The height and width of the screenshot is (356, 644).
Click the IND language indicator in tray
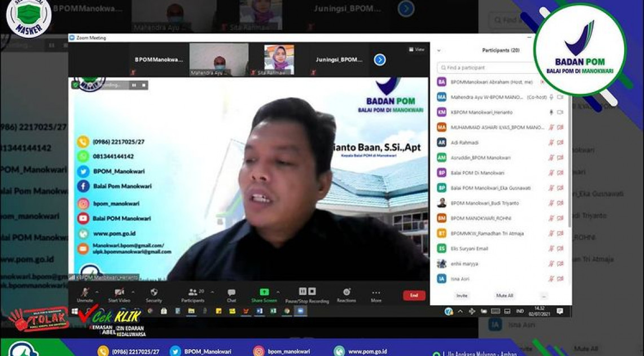pos(520,311)
